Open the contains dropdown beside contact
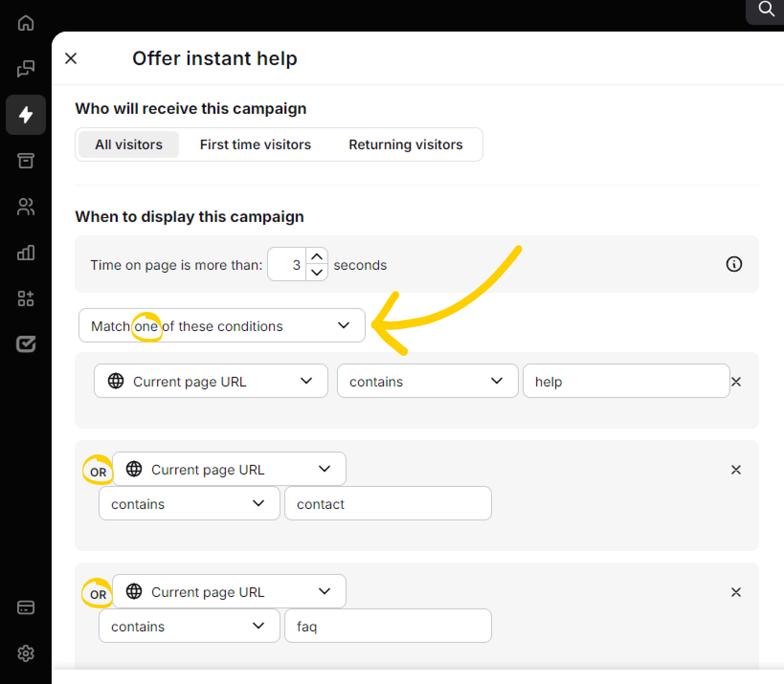Image resolution: width=784 pixels, height=684 pixels. 190,503
